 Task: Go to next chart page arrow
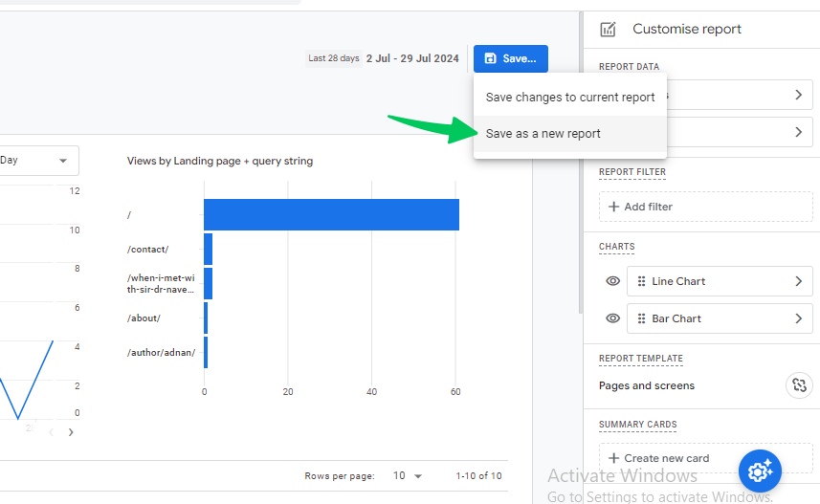(x=71, y=432)
